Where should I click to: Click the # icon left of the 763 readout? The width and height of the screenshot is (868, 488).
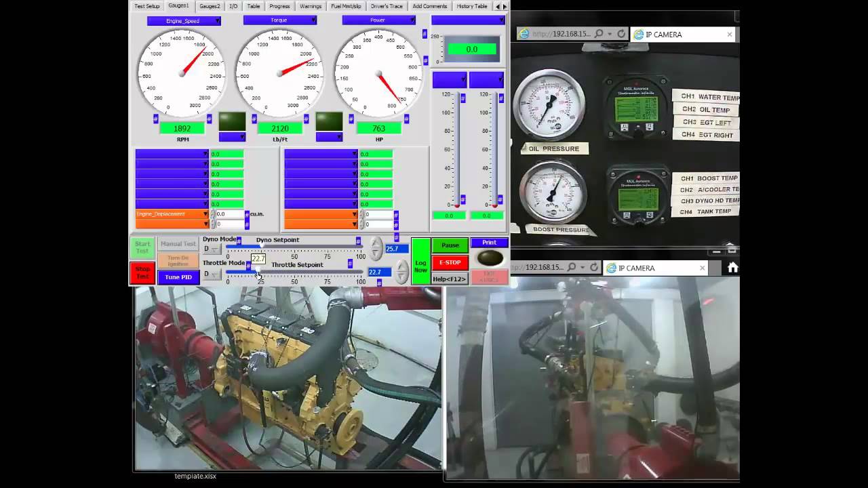(352, 119)
